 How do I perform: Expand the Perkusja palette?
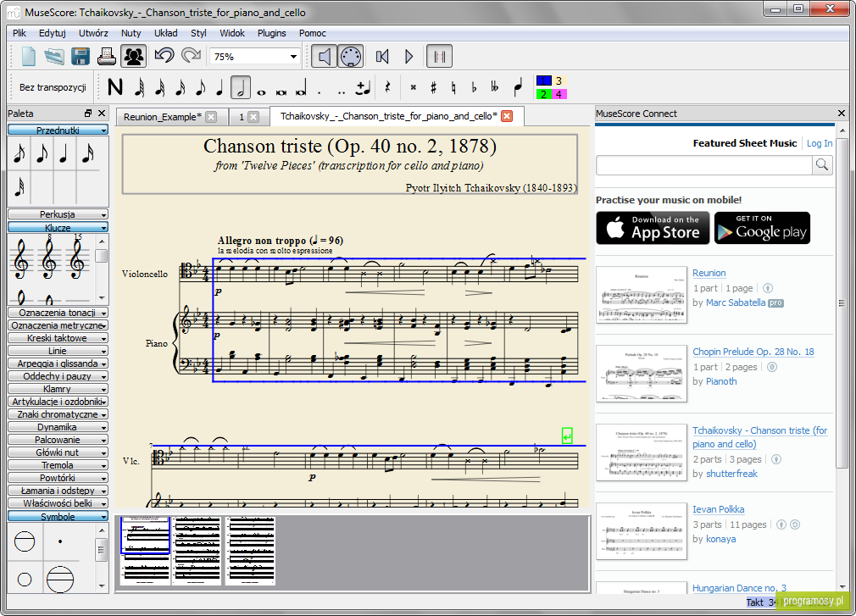tap(58, 214)
